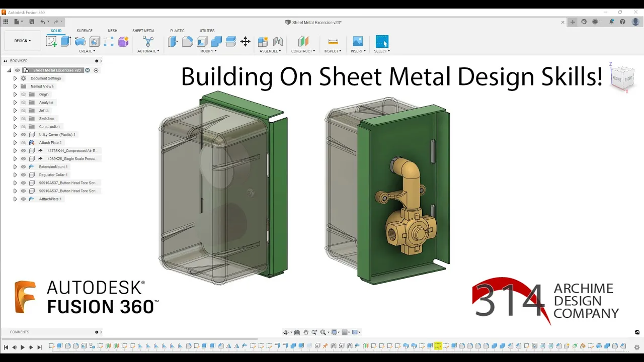644x362 pixels.
Task: Click the Automate tool icon
Action: click(x=148, y=41)
